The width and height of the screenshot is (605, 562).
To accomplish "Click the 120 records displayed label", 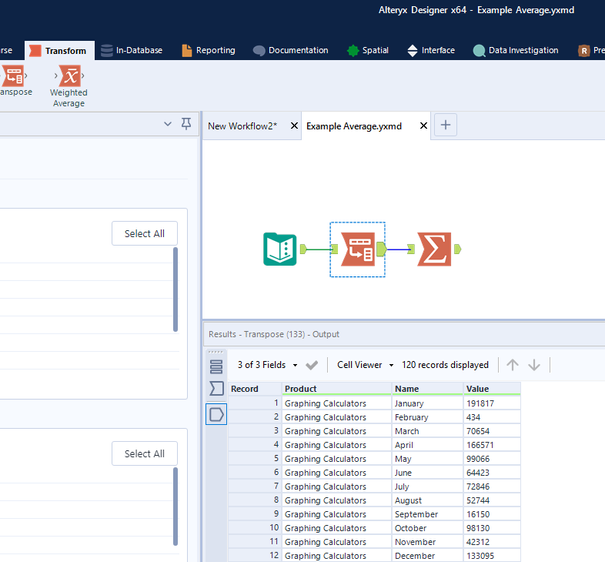I will [x=445, y=365].
